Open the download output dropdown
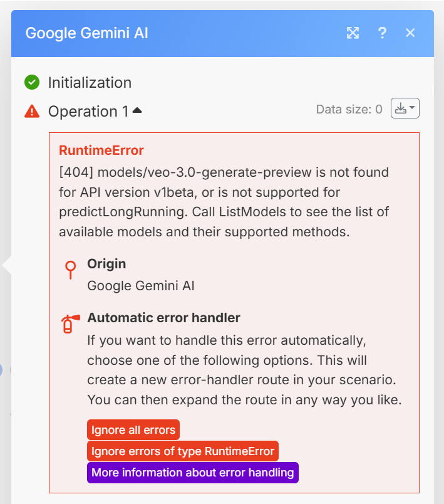 click(405, 109)
